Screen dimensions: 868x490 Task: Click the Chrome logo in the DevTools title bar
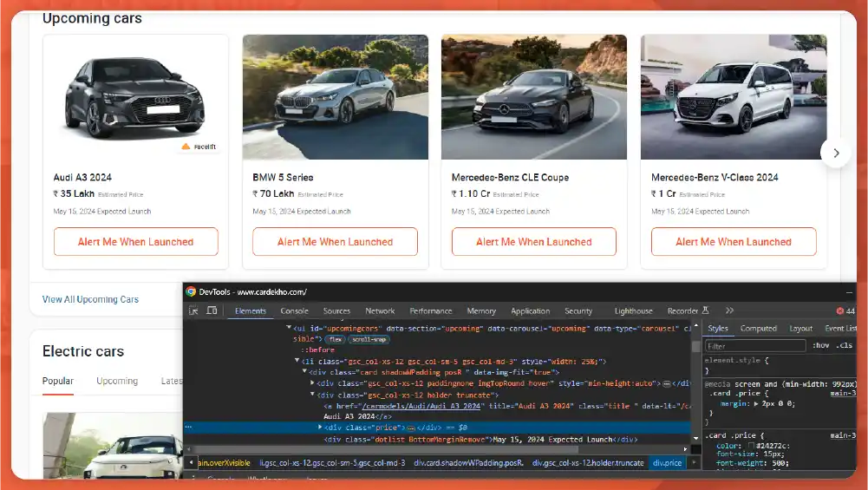point(191,291)
